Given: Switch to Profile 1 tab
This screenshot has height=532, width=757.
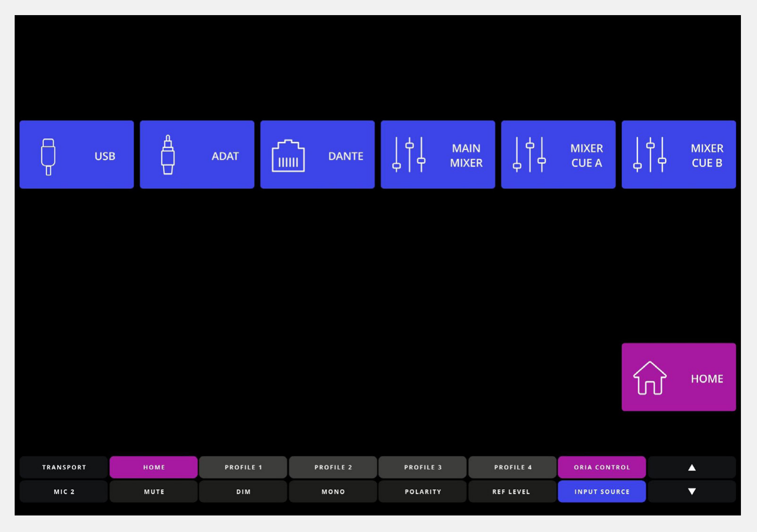Looking at the screenshot, I should click(x=243, y=467).
